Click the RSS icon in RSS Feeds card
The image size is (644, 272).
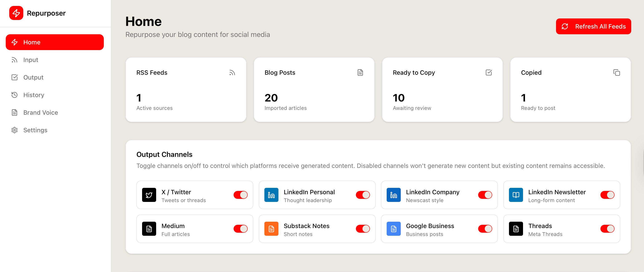(x=232, y=73)
